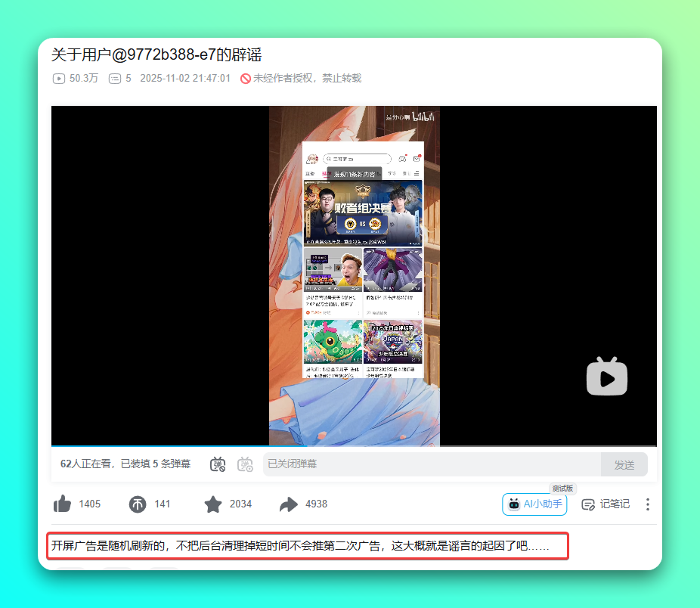Click the 62人正在看 viewer count text
The height and width of the screenshot is (608, 700).
coord(85,464)
